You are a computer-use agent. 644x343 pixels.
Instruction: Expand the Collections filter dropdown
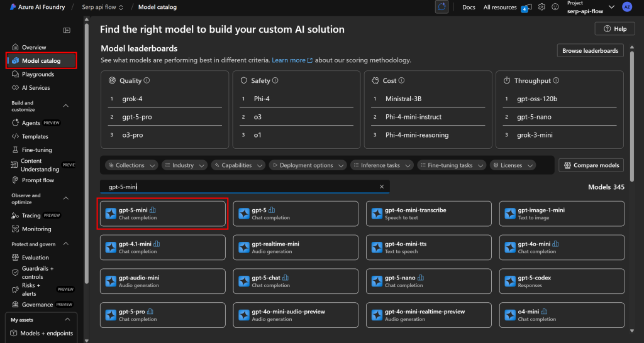click(x=130, y=165)
